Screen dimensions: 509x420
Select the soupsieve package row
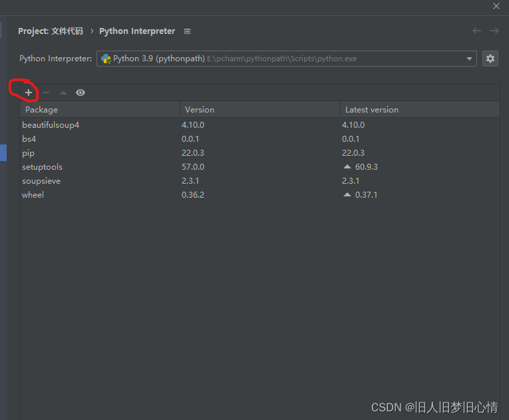pos(259,181)
